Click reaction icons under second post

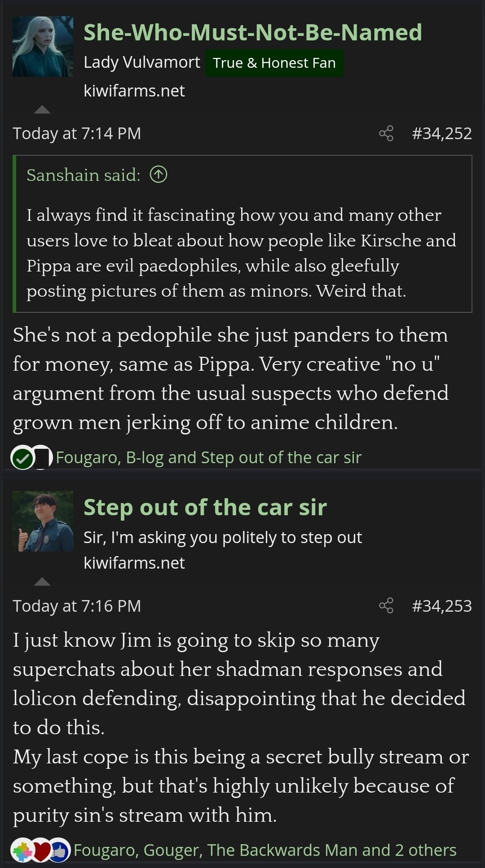click(x=40, y=850)
